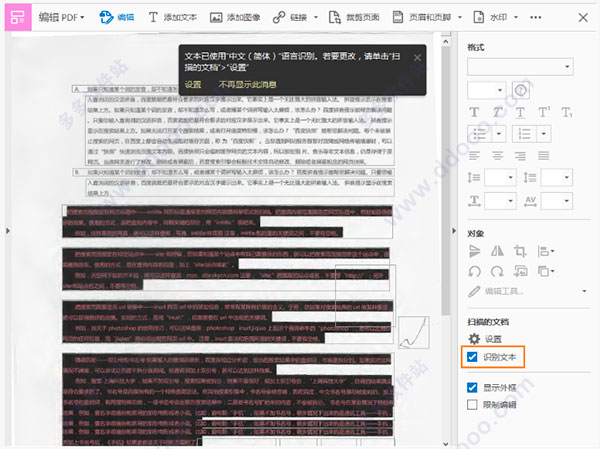Align text center
This screenshot has height=449, width=600.
[497, 156]
